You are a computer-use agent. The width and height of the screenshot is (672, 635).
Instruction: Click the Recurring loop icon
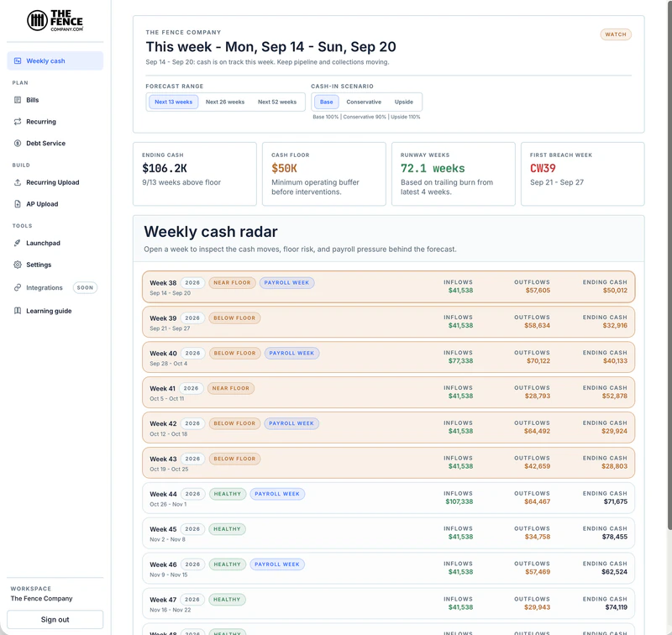pos(18,122)
